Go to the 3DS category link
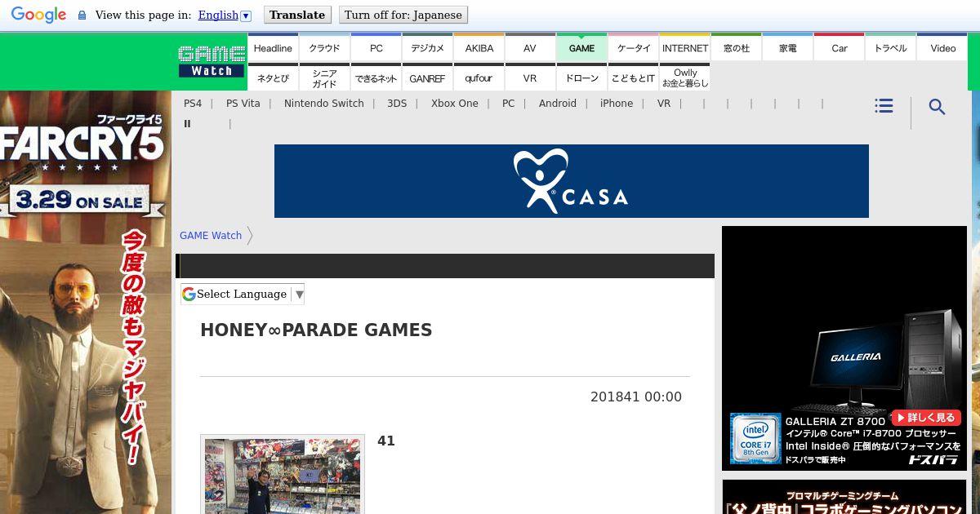 397,104
